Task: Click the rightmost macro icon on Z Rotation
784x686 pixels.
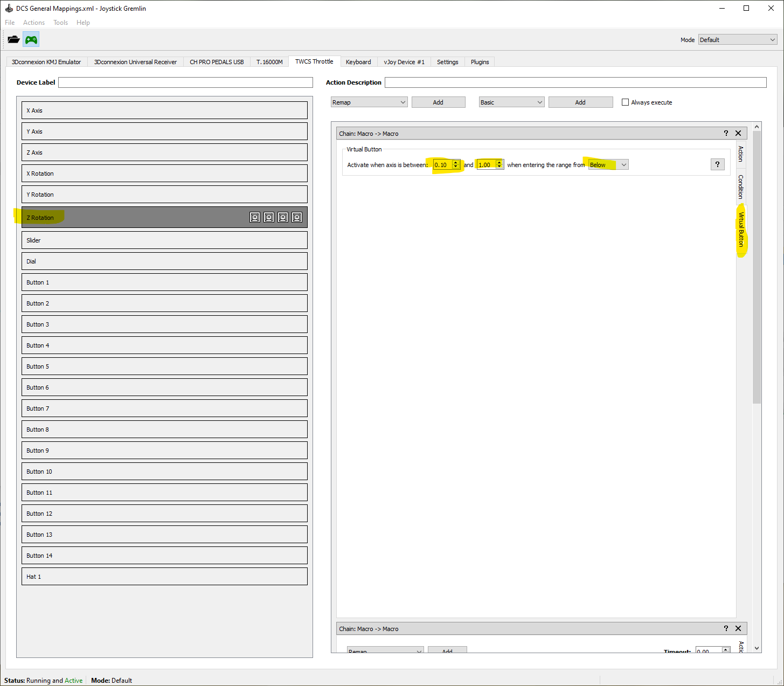Action: pos(297,217)
